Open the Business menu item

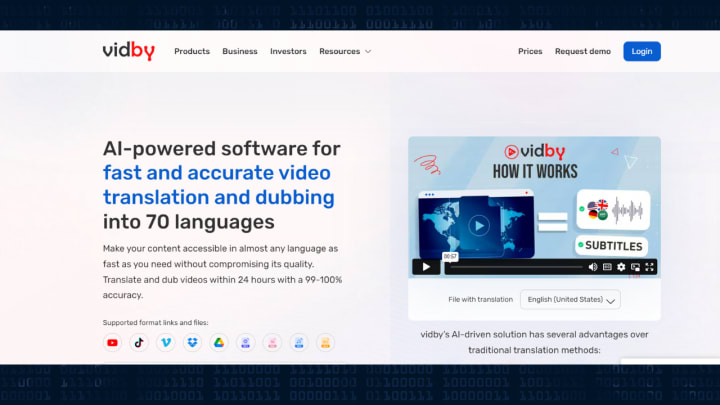(240, 51)
